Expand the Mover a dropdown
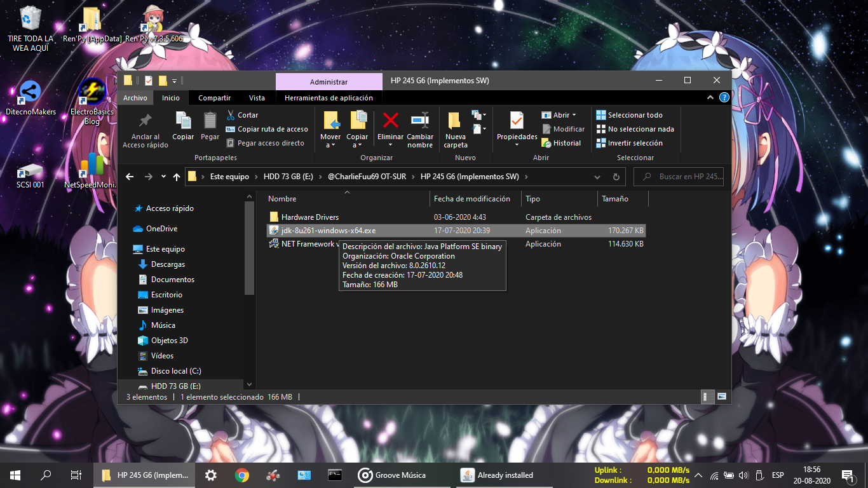The image size is (868, 488). [x=330, y=145]
